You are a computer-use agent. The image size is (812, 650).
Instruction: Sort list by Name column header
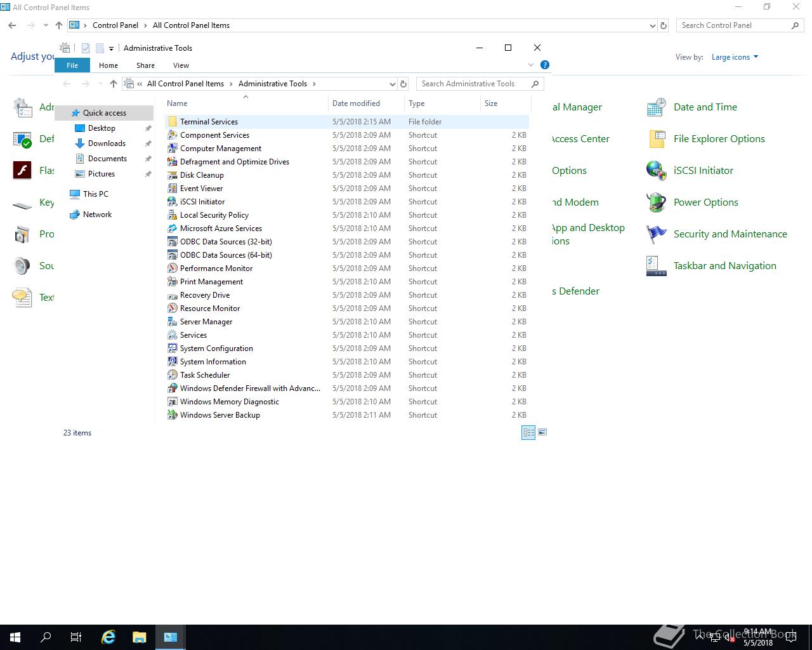246,103
